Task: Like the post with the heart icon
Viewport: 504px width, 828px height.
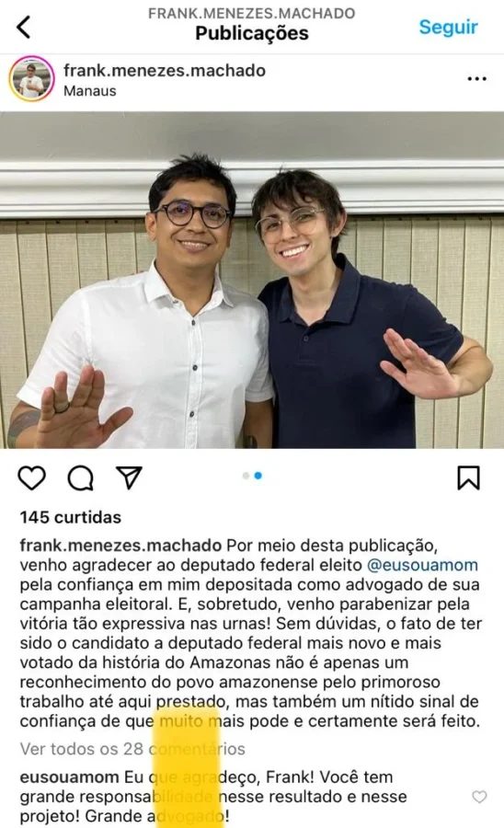Action: click(31, 477)
